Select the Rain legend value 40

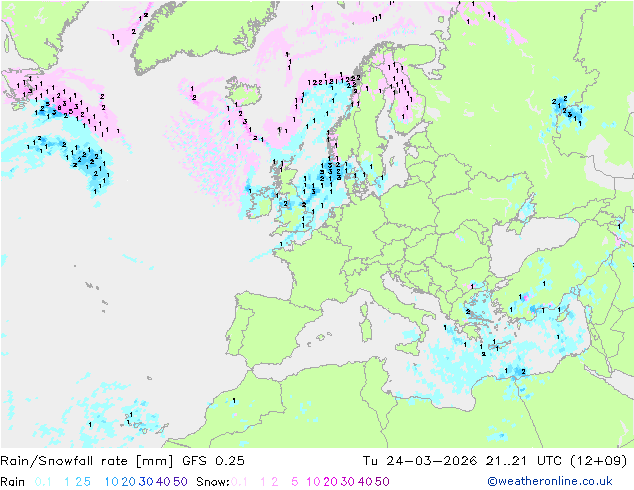[163, 482]
